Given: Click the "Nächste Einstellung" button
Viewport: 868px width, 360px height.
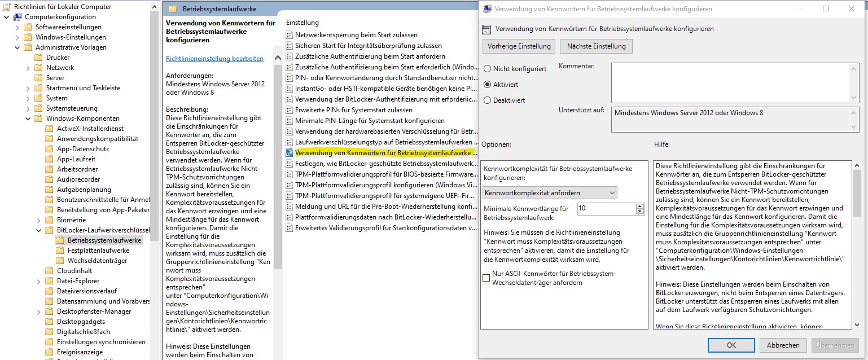Looking at the screenshot, I should [595, 46].
